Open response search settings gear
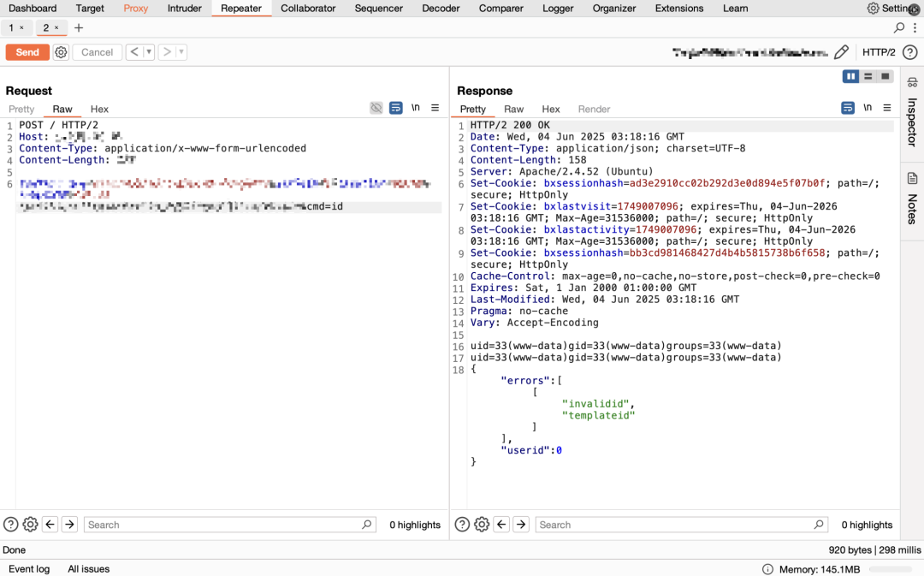924x576 pixels. pyautogui.click(x=482, y=524)
